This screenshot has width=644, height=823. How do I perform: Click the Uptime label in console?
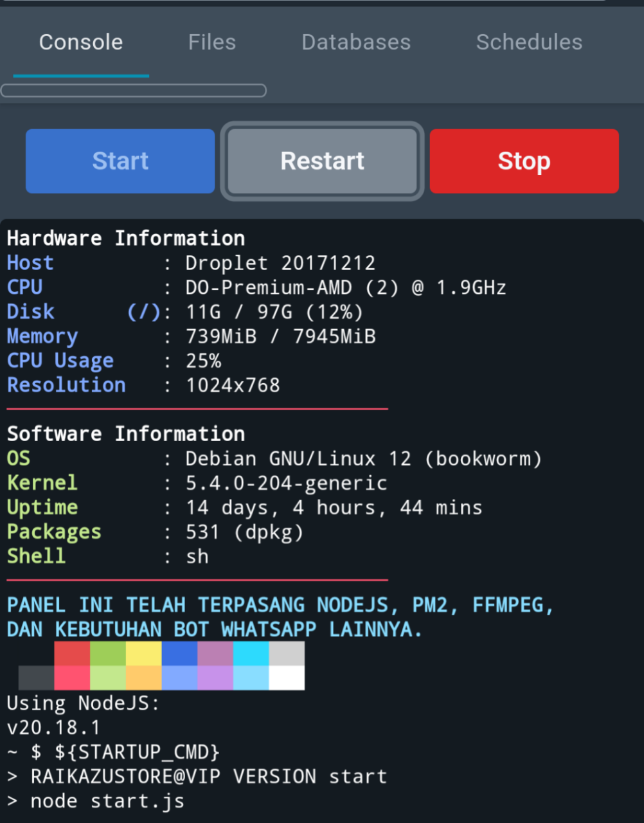coord(42,507)
